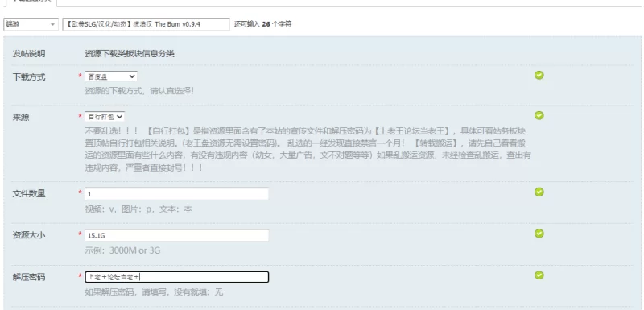644x310 pixels.
Task: Click the green check icon in 资源大小 row
Action: (x=539, y=234)
